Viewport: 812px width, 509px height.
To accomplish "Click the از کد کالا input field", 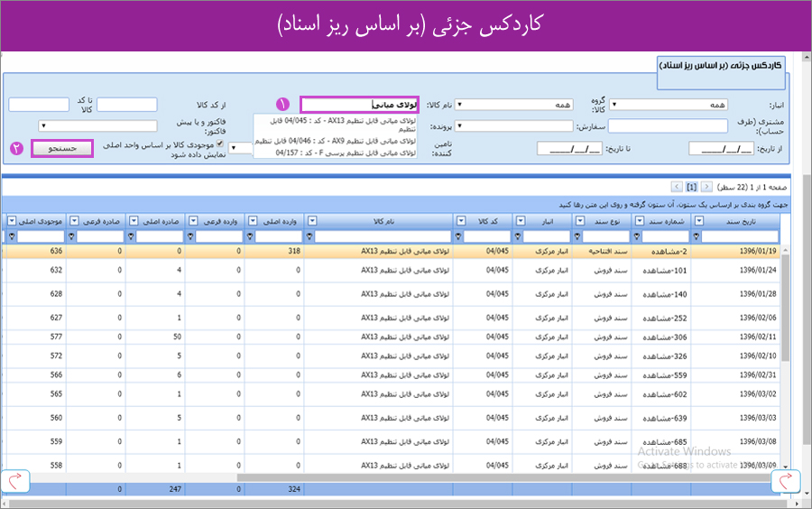I will point(127,105).
